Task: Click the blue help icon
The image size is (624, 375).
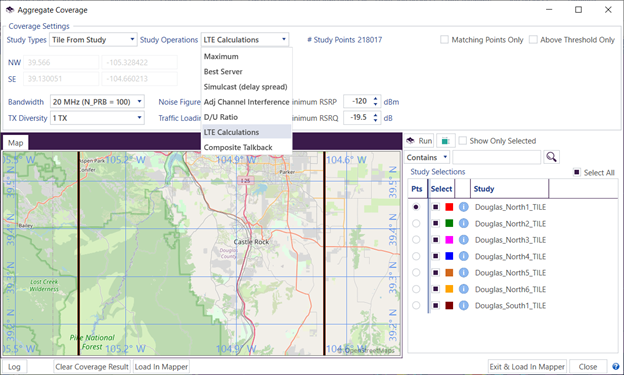Action: [x=616, y=367]
